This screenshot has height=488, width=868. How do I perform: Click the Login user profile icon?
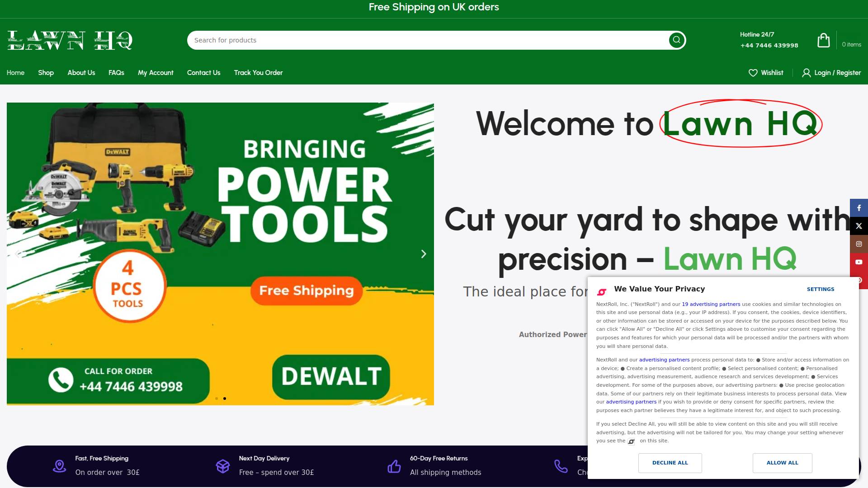(806, 73)
